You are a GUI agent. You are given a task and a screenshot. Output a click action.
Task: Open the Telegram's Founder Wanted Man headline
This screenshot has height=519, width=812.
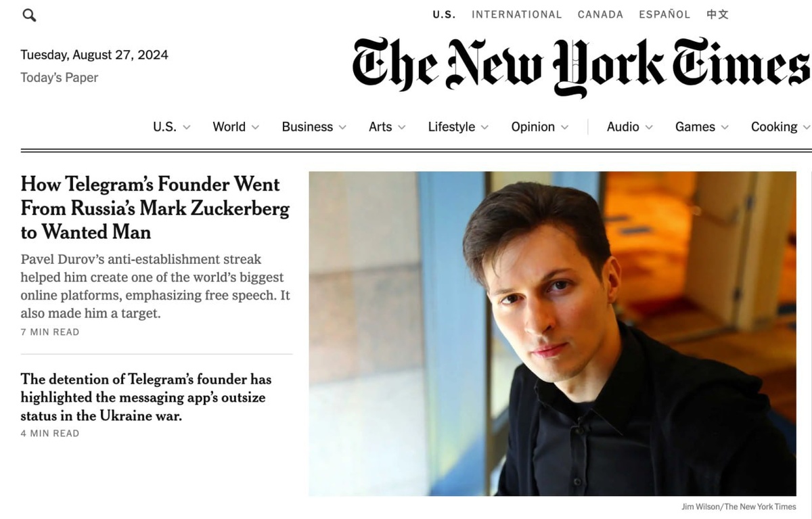[x=155, y=208]
